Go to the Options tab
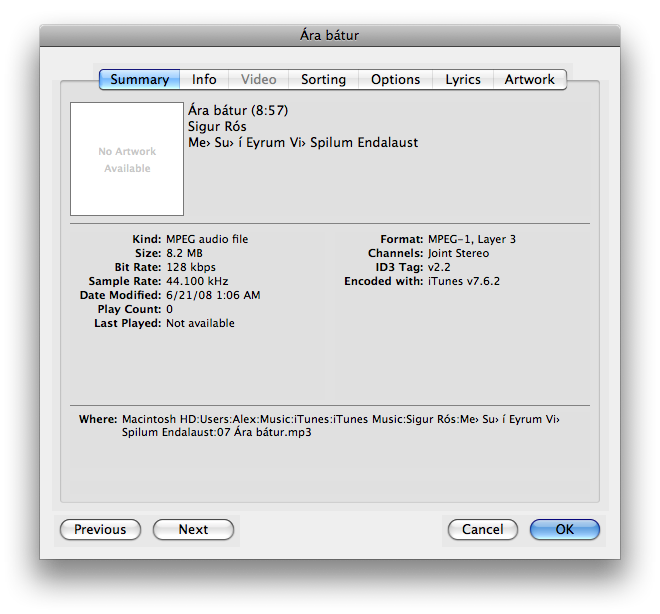This screenshot has width=660, height=614. (x=395, y=80)
